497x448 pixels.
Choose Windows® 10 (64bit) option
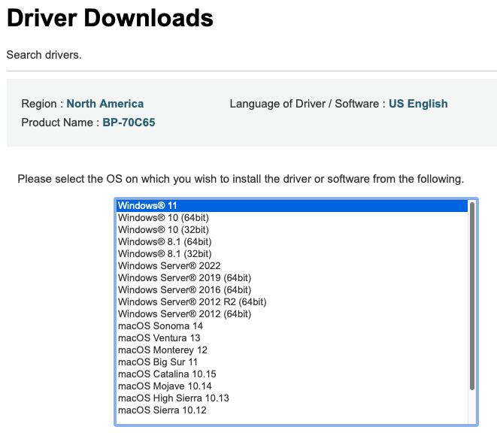163,217
